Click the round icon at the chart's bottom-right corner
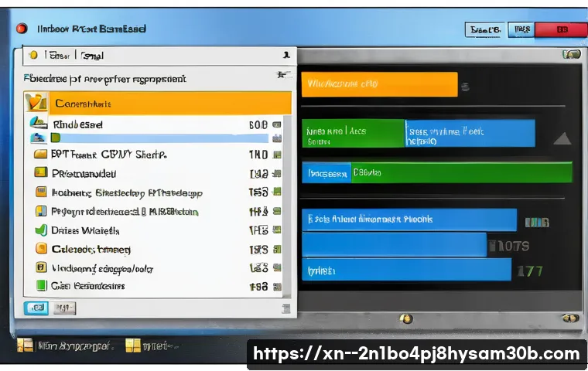The image size is (588, 371). [x=571, y=318]
